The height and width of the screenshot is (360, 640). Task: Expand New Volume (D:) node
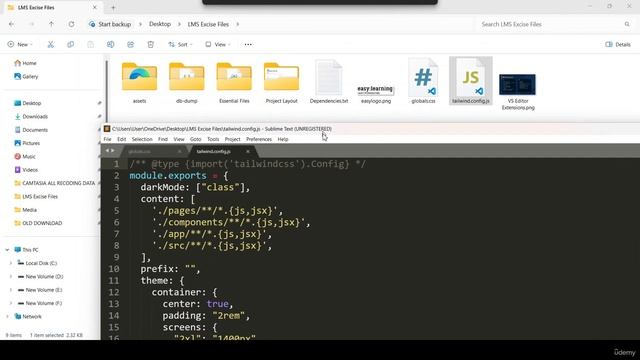(x=11, y=277)
